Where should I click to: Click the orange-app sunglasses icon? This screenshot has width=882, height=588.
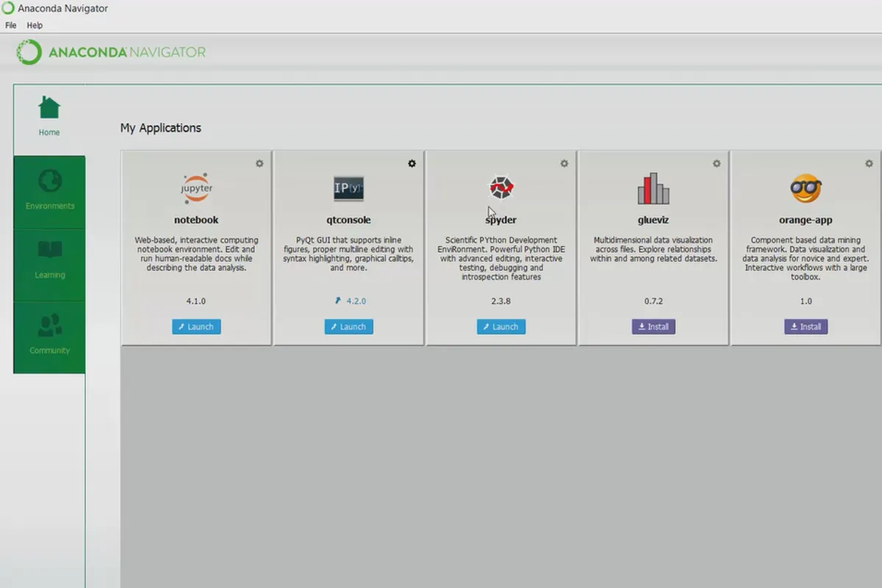806,189
